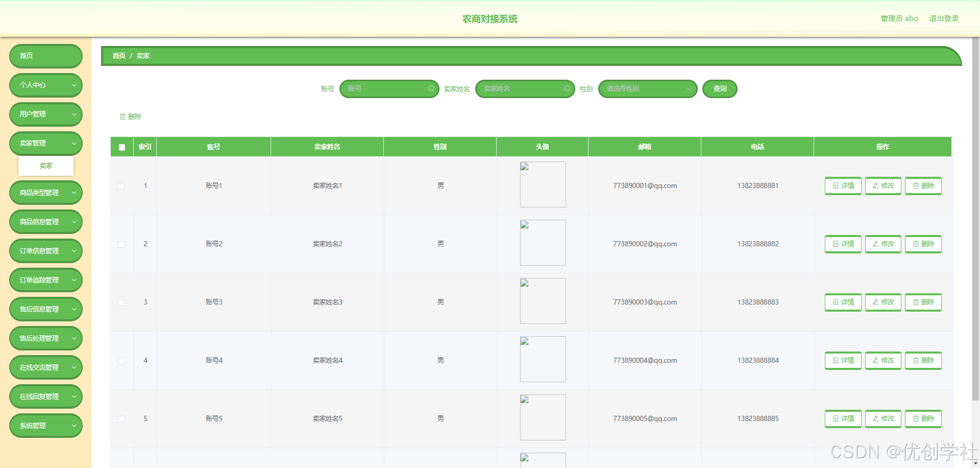
Task: Remove 账号5 with 删除 button
Action: point(923,419)
